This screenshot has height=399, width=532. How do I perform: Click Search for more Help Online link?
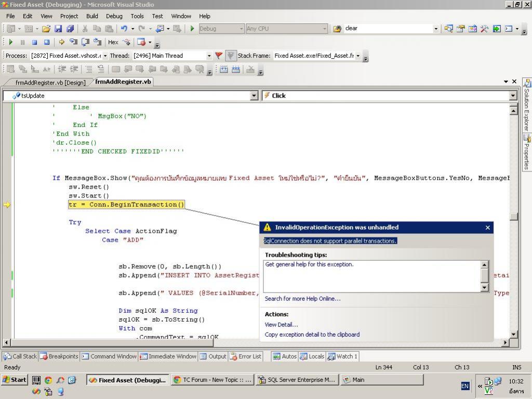pos(302,299)
